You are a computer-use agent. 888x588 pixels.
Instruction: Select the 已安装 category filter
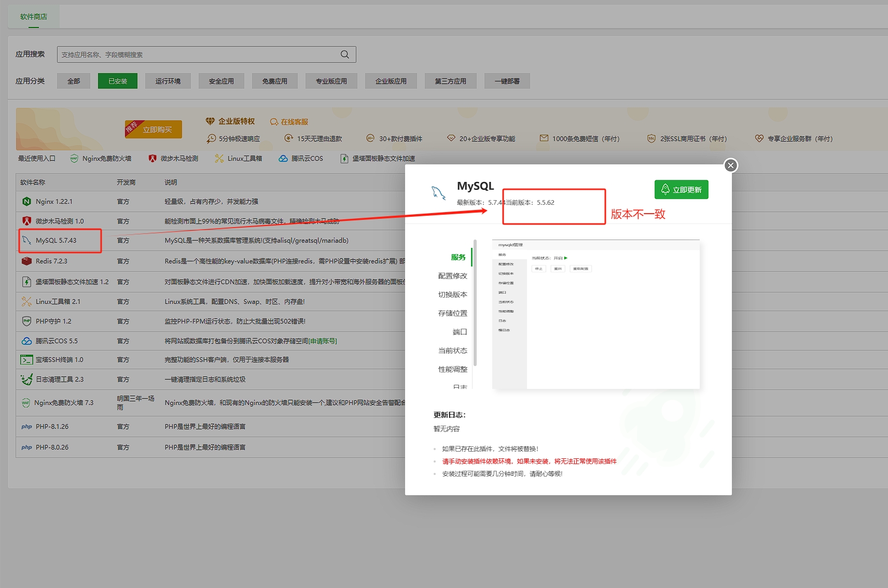[x=118, y=81]
